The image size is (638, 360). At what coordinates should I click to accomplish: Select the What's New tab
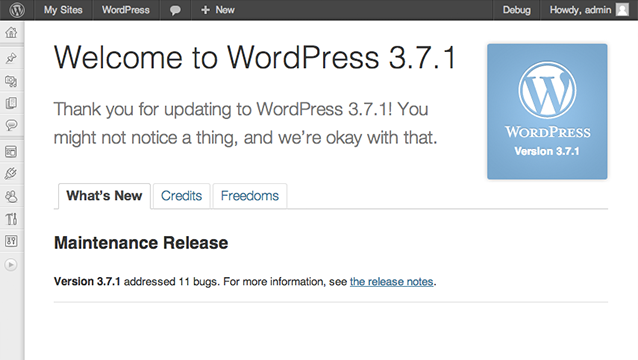(x=104, y=196)
